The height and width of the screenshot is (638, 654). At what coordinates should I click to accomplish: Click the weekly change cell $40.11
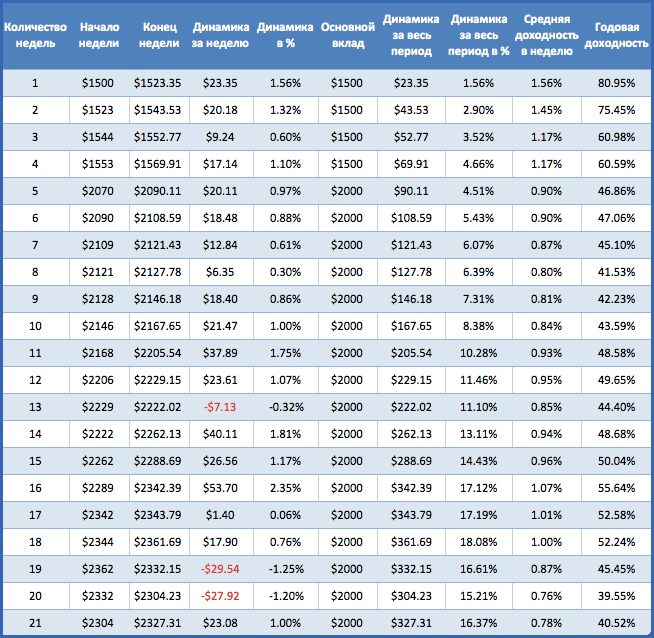pyautogui.click(x=220, y=434)
